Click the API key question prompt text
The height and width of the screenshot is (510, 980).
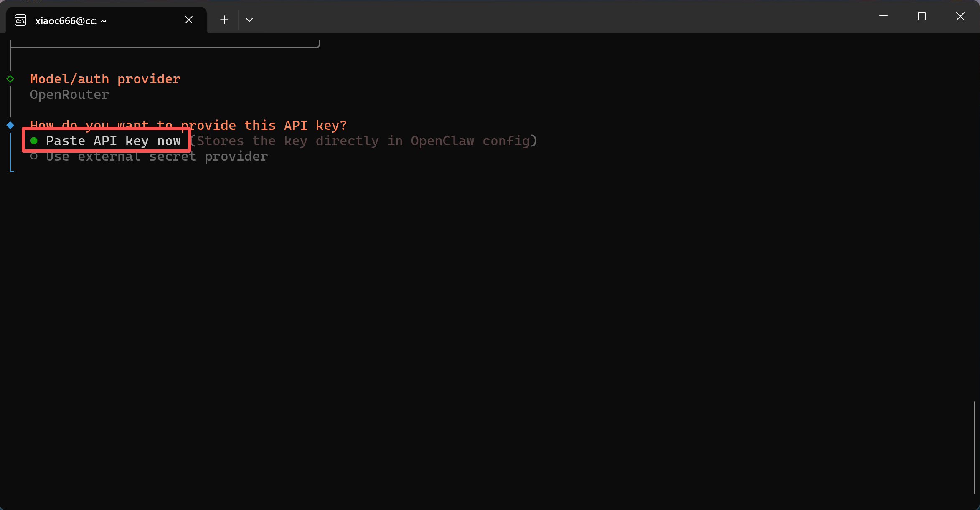189,125
